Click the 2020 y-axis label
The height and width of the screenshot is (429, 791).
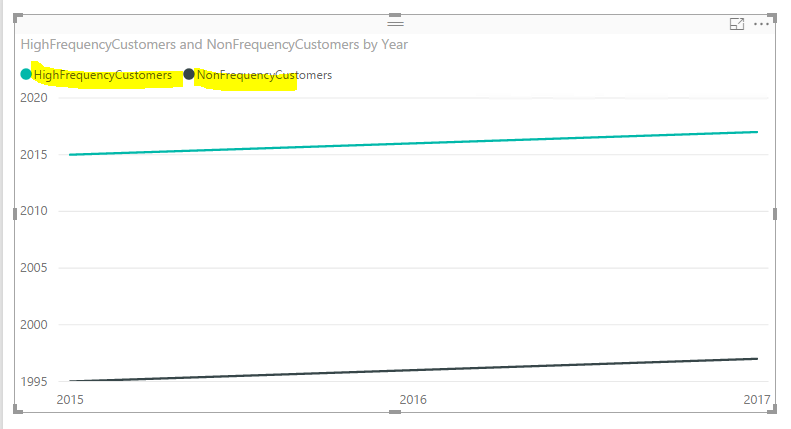coord(34,98)
